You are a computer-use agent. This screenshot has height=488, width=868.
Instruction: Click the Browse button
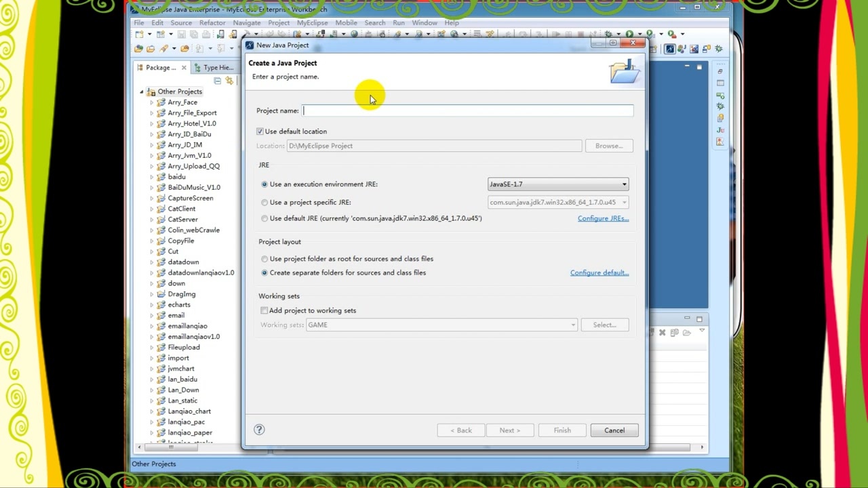[608, 146]
